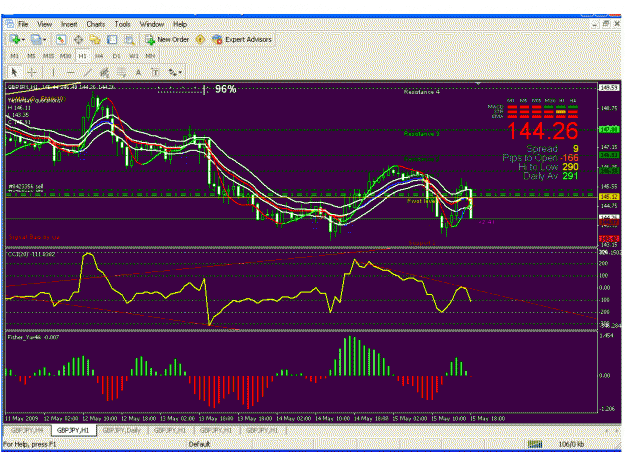Click the chart shift triangle marker
This screenshot has width=625, height=452.
click(478, 84)
